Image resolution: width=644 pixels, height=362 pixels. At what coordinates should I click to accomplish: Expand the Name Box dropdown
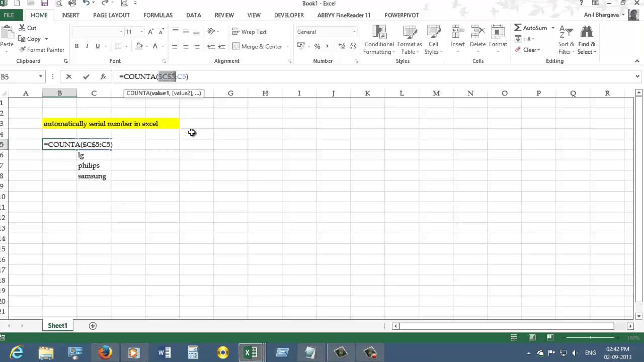click(41, 76)
